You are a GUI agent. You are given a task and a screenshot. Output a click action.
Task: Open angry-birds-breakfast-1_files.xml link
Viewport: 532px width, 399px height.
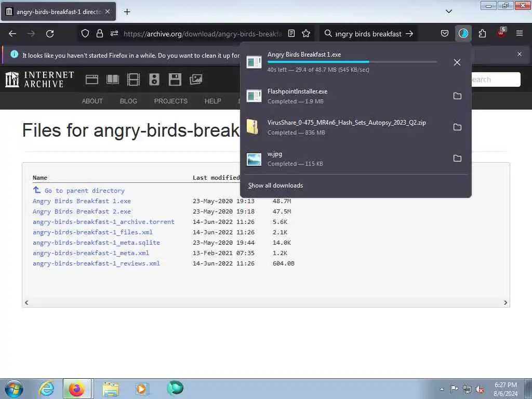click(x=92, y=232)
